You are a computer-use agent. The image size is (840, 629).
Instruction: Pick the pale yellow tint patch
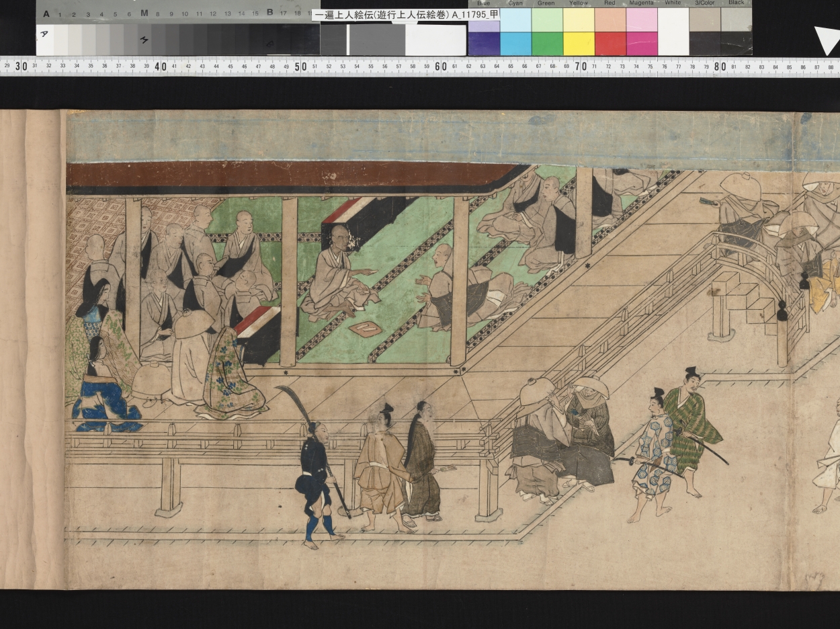pyautogui.click(x=579, y=19)
